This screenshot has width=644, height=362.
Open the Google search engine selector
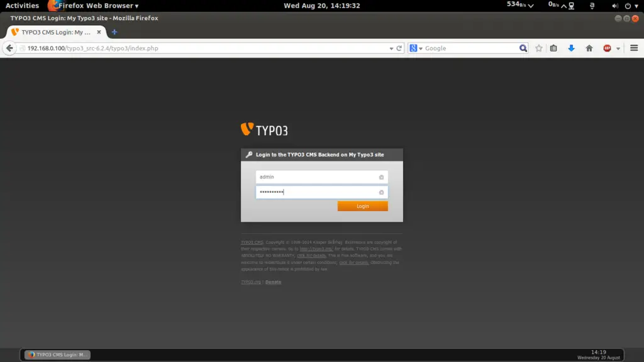[x=416, y=48]
